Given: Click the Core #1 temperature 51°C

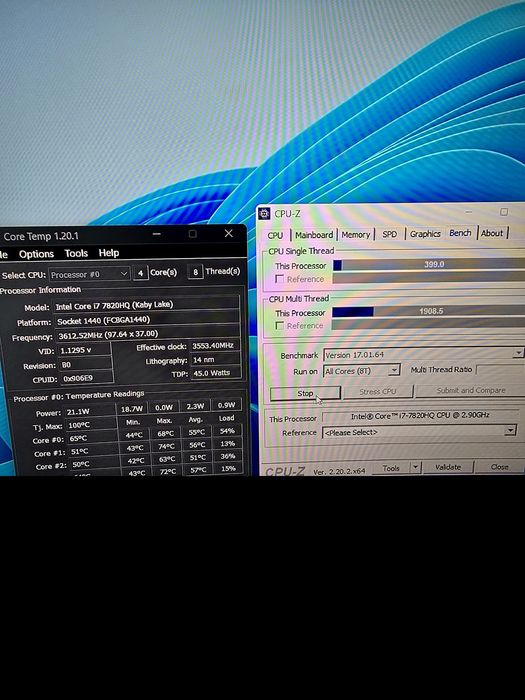Looking at the screenshot, I should [x=93, y=451].
